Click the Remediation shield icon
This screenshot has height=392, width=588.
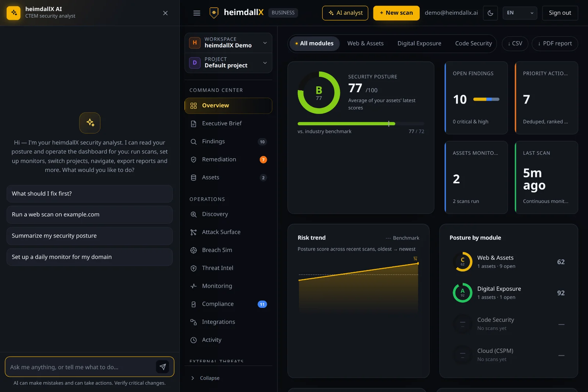pos(194,160)
